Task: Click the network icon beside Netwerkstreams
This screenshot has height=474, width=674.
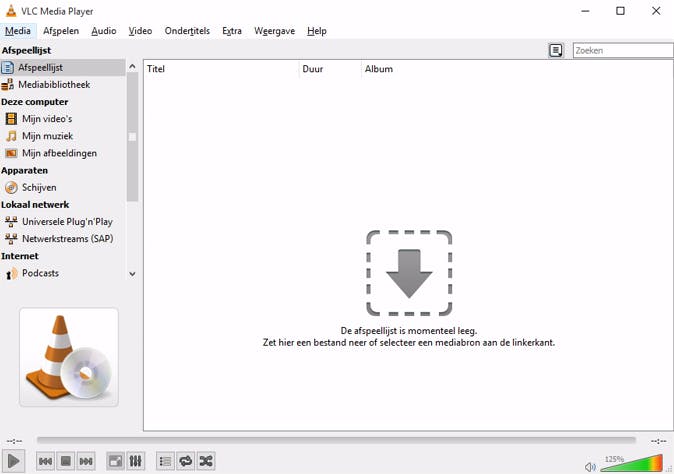Action: click(x=11, y=239)
